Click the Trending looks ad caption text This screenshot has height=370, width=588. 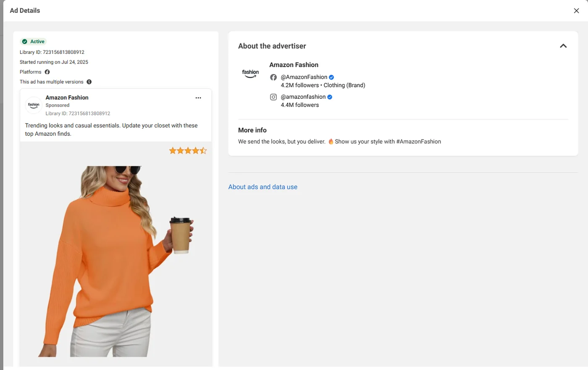(x=111, y=129)
